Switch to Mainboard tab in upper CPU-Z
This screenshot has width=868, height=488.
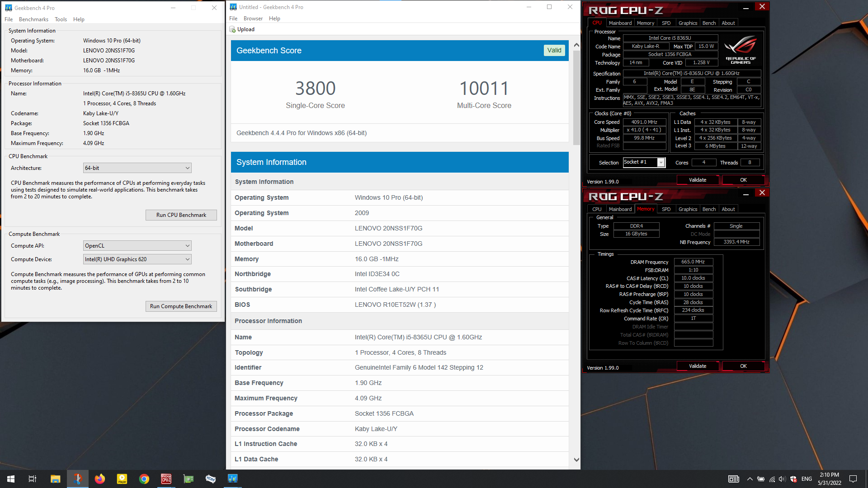pyautogui.click(x=620, y=23)
